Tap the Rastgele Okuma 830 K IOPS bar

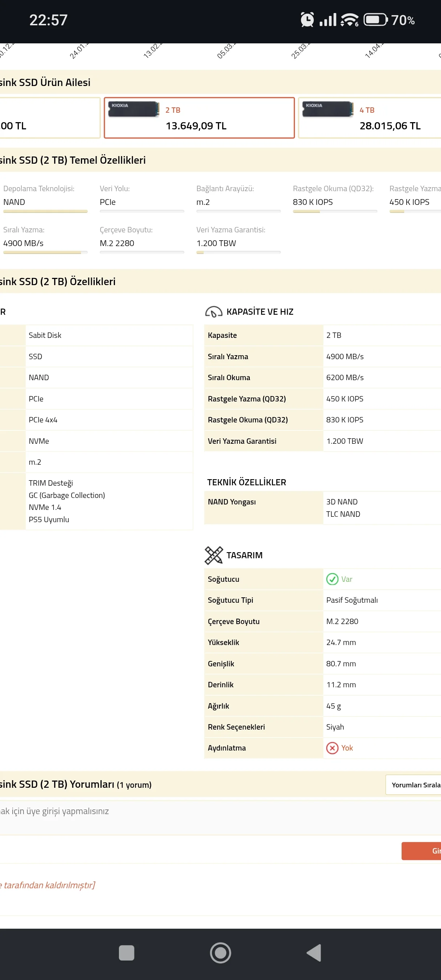tap(335, 211)
